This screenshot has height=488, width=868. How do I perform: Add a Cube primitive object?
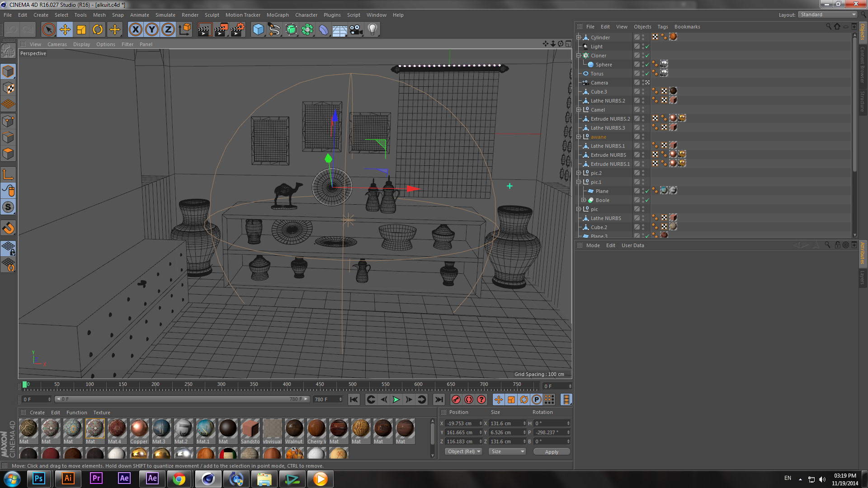point(258,30)
